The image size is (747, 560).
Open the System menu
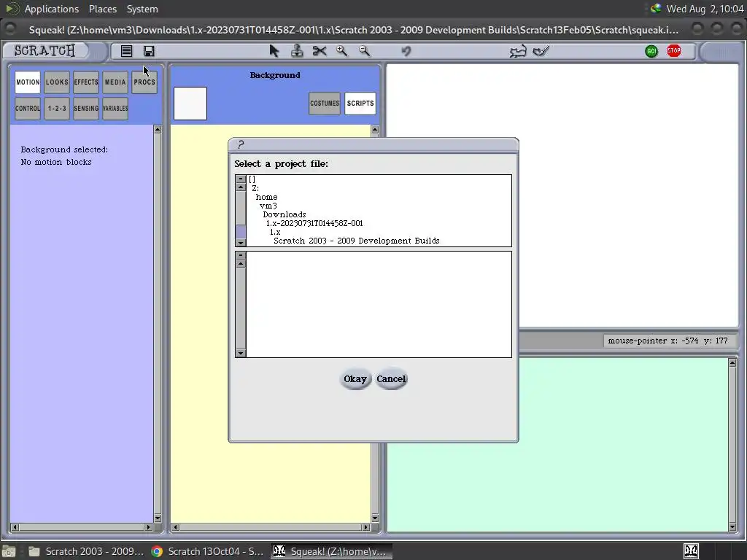142,9
